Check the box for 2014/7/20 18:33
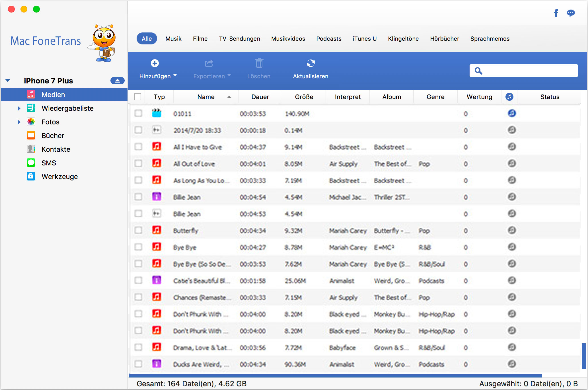This screenshot has width=588, height=390. click(138, 130)
